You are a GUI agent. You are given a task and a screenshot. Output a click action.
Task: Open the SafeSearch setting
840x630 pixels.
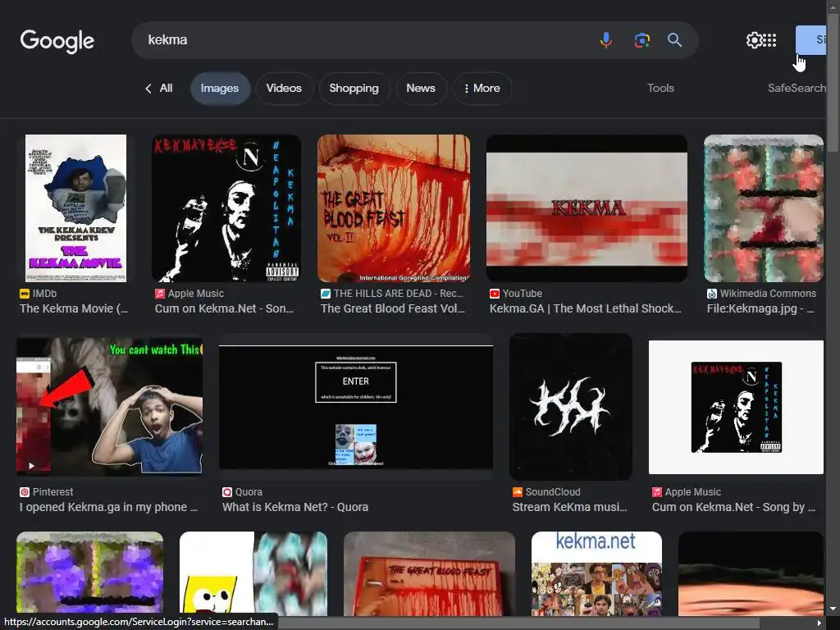tap(797, 89)
